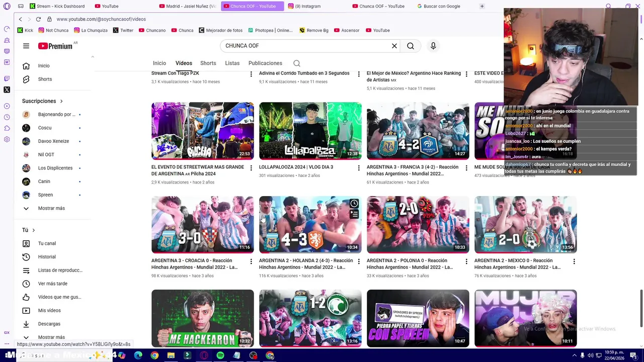Switch to the Instagram browser tab
This screenshot has height=362, width=644.
click(x=304, y=6)
